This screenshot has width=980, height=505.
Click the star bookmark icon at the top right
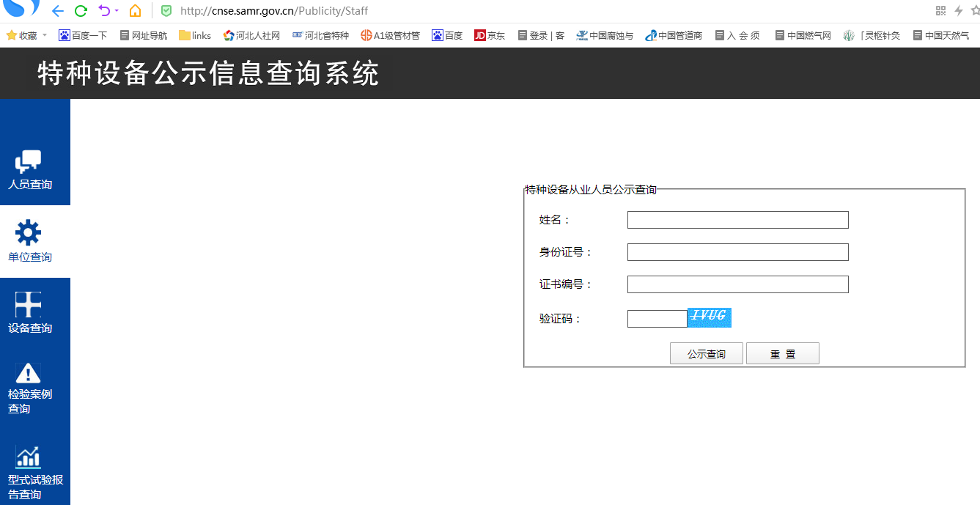(x=975, y=11)
